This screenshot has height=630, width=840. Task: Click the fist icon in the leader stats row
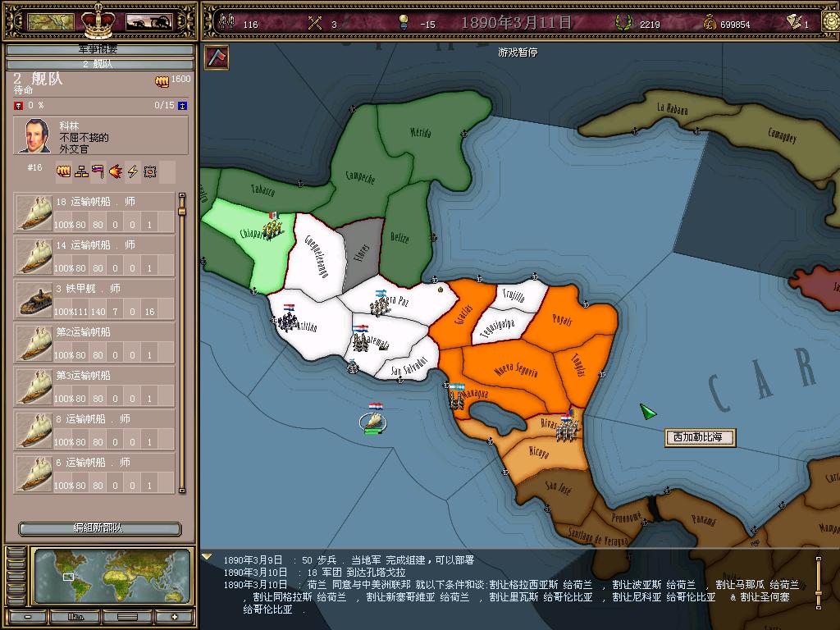(64, 171)
